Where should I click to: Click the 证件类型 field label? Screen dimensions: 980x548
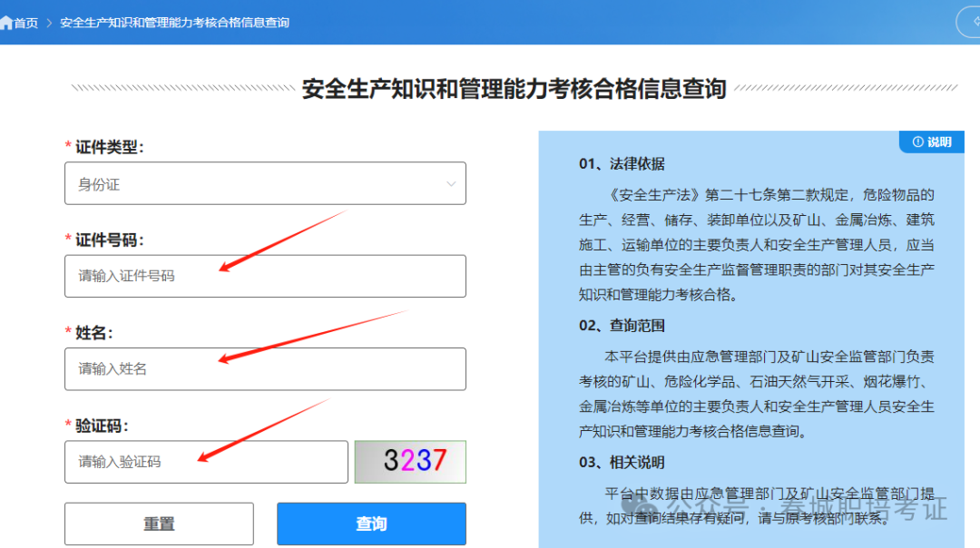110,148
